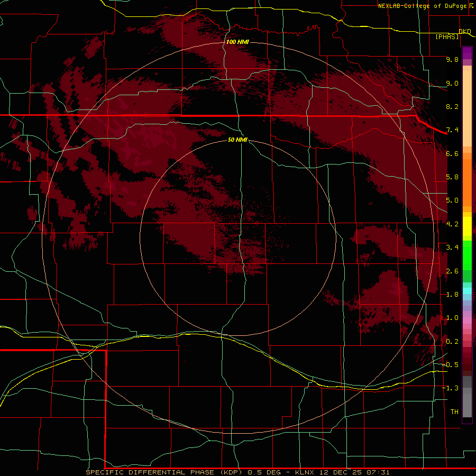The height and width of the screenshot is (476, 476).
Task: Pick the bright green swatch in the color bar
Action: (x=467, y=255)
